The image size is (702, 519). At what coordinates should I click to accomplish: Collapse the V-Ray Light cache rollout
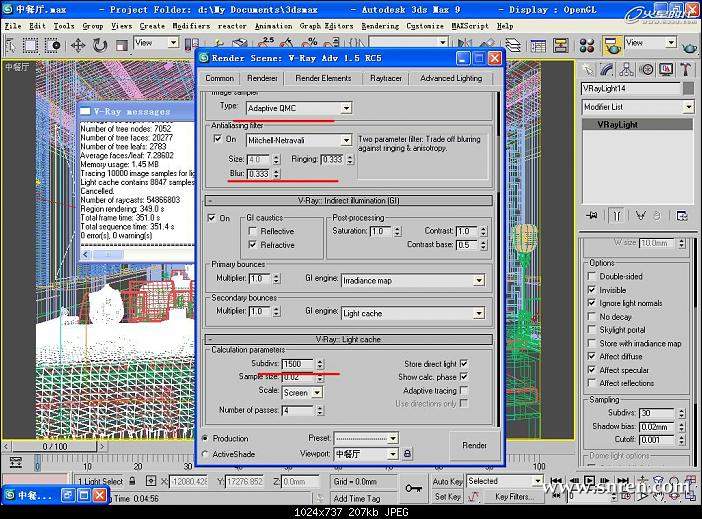(x=349, y=339)
